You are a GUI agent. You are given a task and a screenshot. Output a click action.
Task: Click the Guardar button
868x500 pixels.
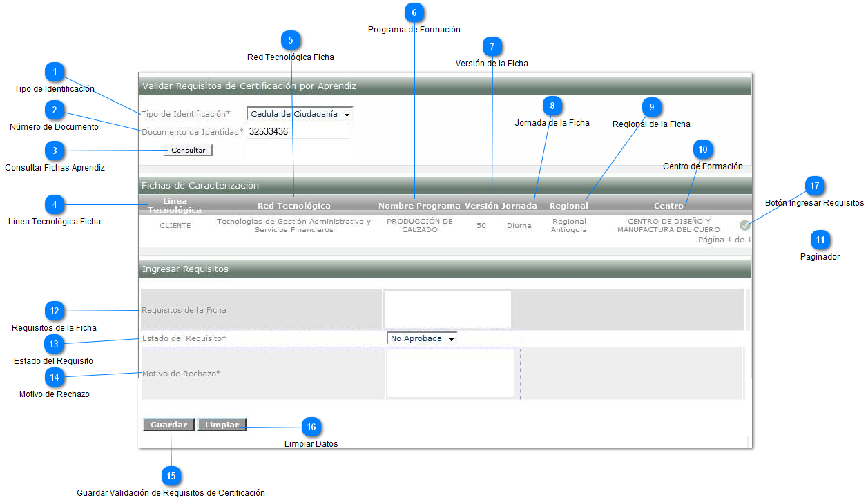168,425
